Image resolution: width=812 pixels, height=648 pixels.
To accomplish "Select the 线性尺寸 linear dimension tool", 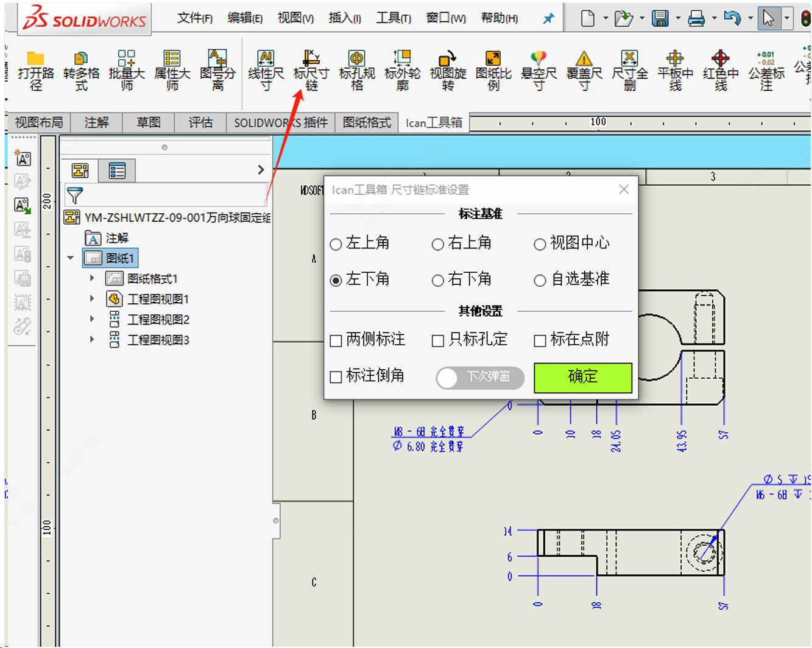I will pyautogui.click(x=266, y=70).
